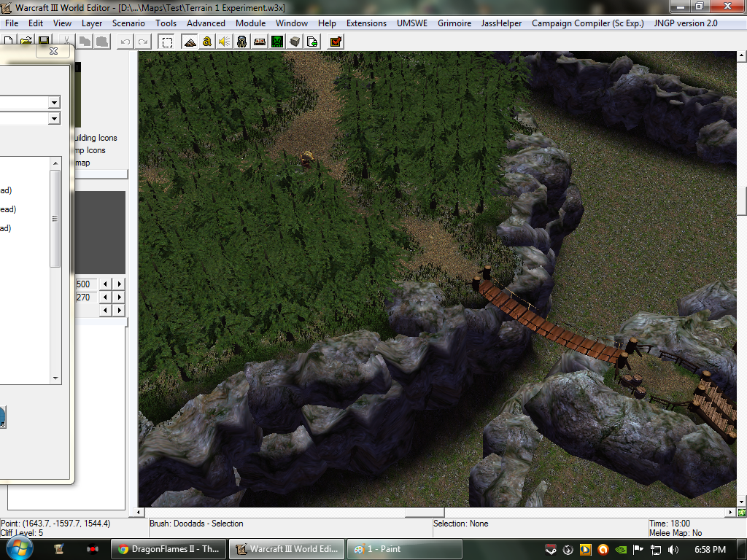747x560 pixels.
Task: Expand the lower dropdown in floating palette
Action: click(54, 118)
